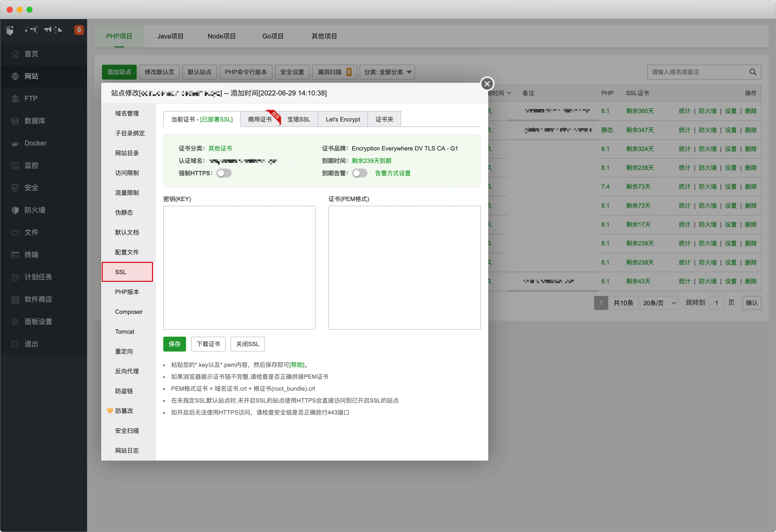The width and height of the screenshot is (776, 532).
Task: Click the diamond icon beside 防篡改
Action: tap(110, 411)
